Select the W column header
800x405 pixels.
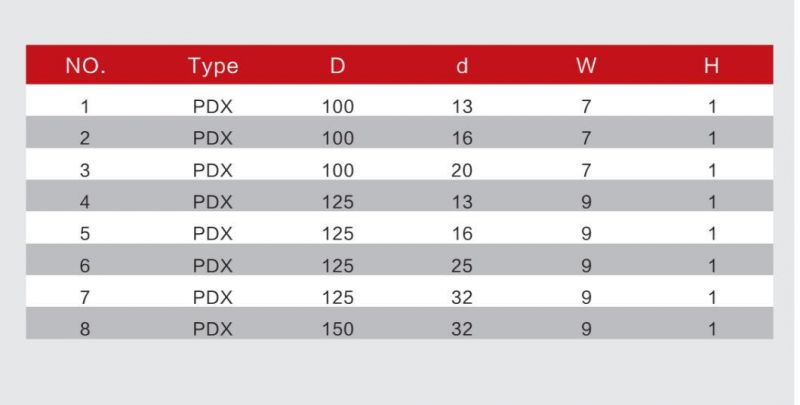pyautogui.click(x=586, y=66)
